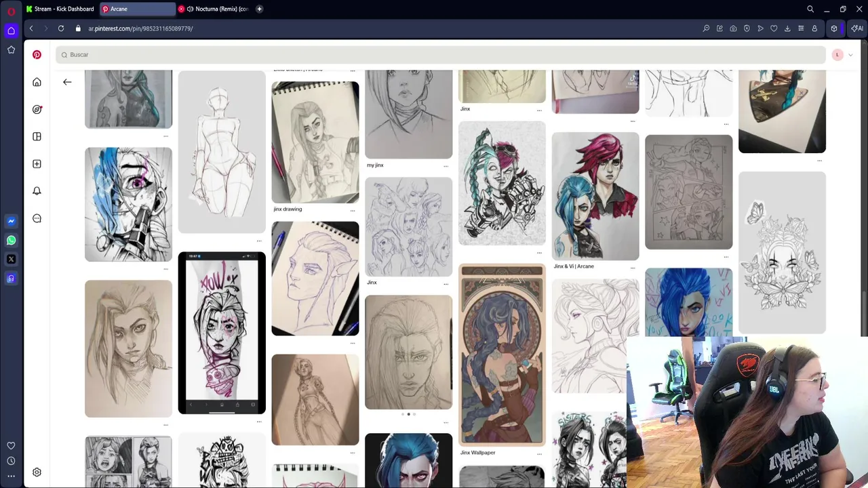The width and height of the screenshot is (868, 488).
Task: Open Pinterest settings gear icon
Action: [x=37, y=472]
